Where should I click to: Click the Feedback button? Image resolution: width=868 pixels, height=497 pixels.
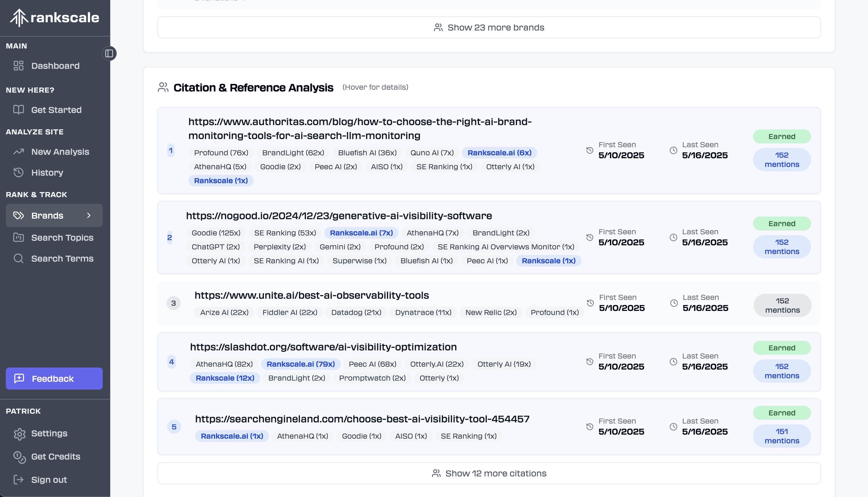[54, 378]
